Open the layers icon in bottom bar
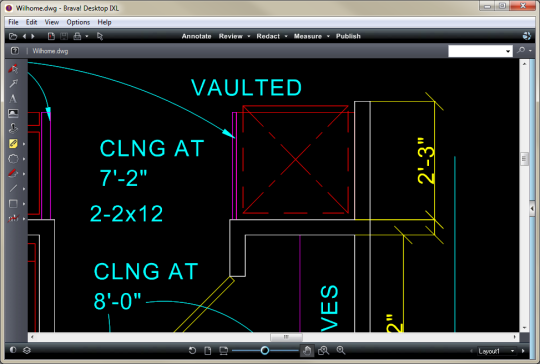This screenshot has height=364, width=540. (x=27, y=350)
